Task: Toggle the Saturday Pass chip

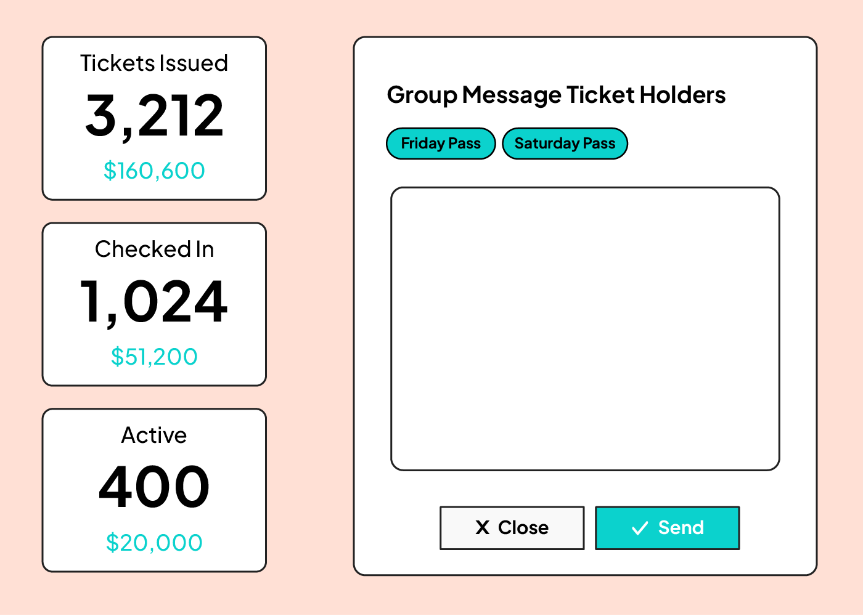Action: (x=565, y=144)
